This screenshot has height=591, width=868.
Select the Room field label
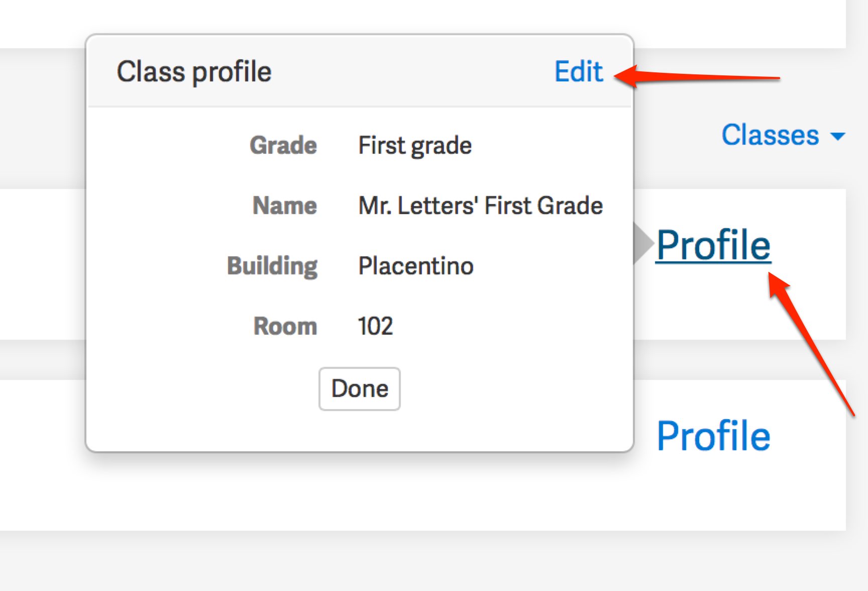click(285, 326)
